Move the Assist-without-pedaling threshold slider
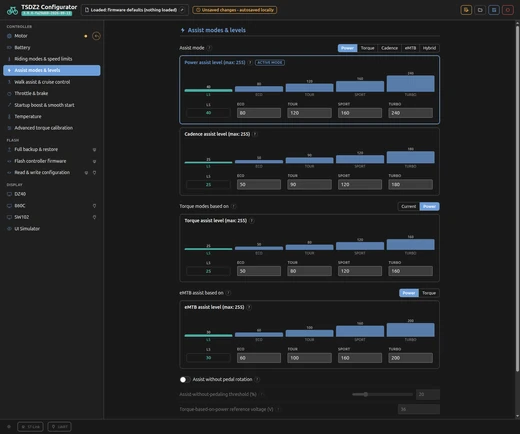Screen dimensions: 520x434 [366, 394]
